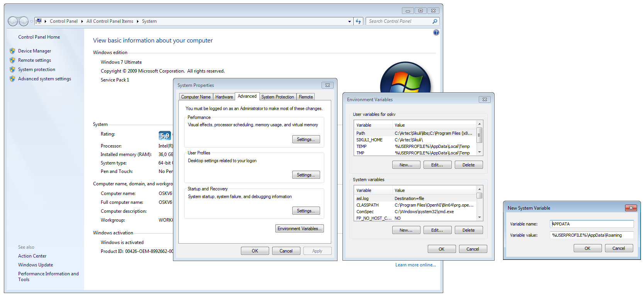Click the back arrow navigation button
This screenshot has height=295, width=644.
click(13, 22)
